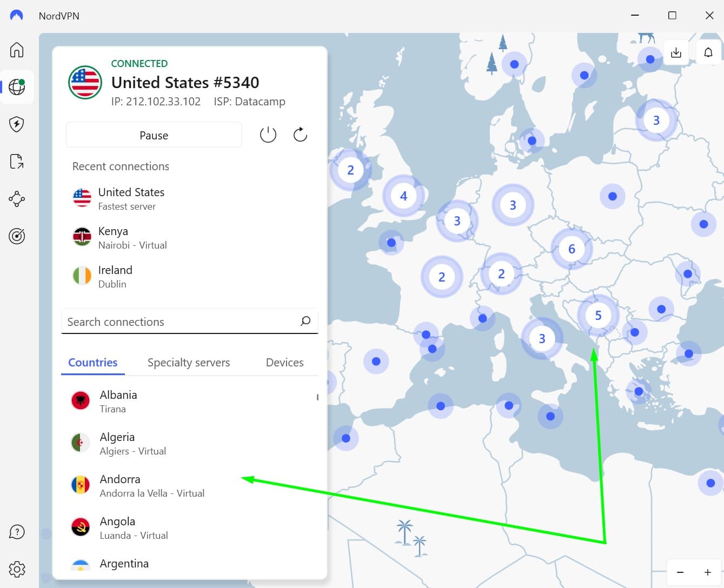Viewport: 724px width, 588px height.
Task: Click the reconnect refresh icon
Action: point(300,135)
